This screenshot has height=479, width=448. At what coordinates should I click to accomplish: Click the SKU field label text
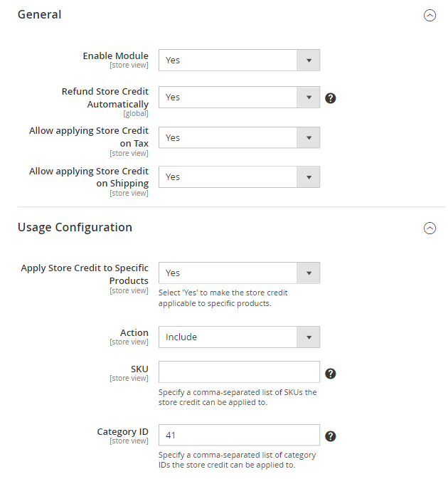(139, 369)
